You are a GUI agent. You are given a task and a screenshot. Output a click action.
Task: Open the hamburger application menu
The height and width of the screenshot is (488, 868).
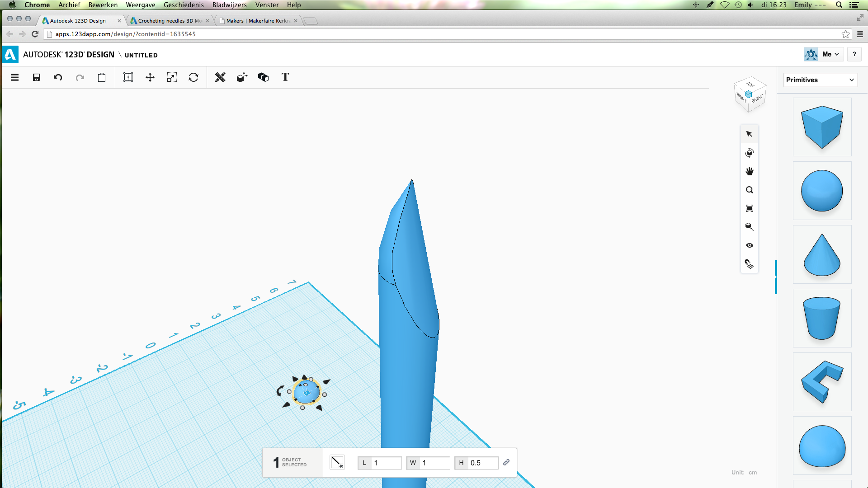pyautogui.click(x=14, y=77)
